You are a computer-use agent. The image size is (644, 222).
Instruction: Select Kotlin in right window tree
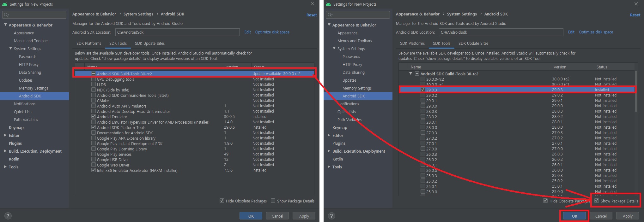[x=337, y=159]
